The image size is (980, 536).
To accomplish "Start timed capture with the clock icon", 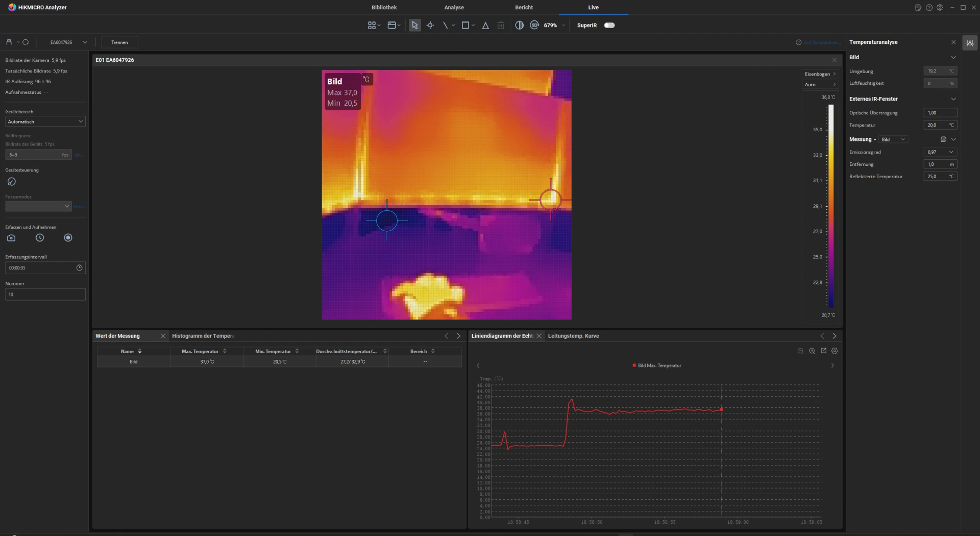I will pyautogui.click(x=40, y=238).
